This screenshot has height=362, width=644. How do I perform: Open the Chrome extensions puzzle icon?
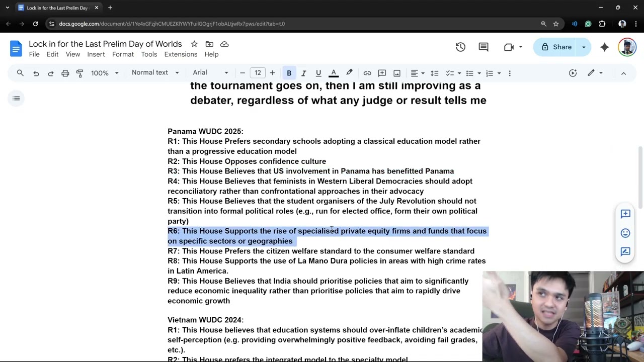[602, 24]
